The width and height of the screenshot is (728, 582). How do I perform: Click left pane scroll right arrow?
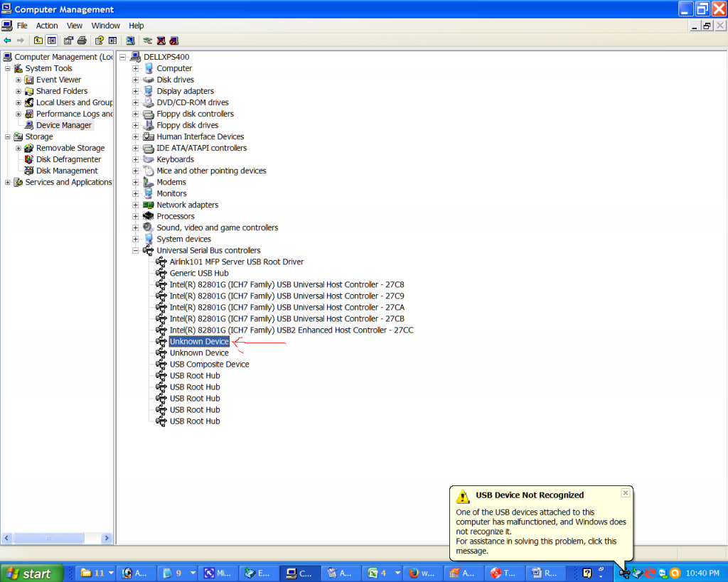(x=107, y=538)
